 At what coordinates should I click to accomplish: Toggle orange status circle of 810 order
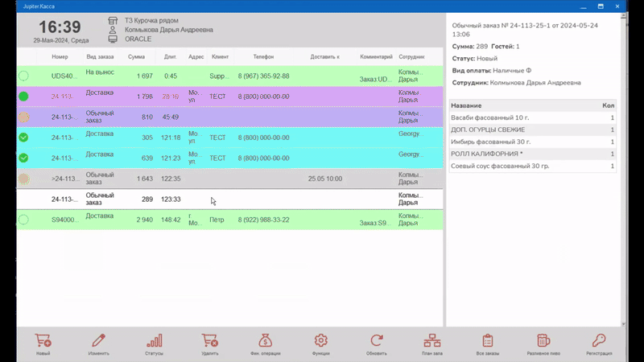coord(24,117)
